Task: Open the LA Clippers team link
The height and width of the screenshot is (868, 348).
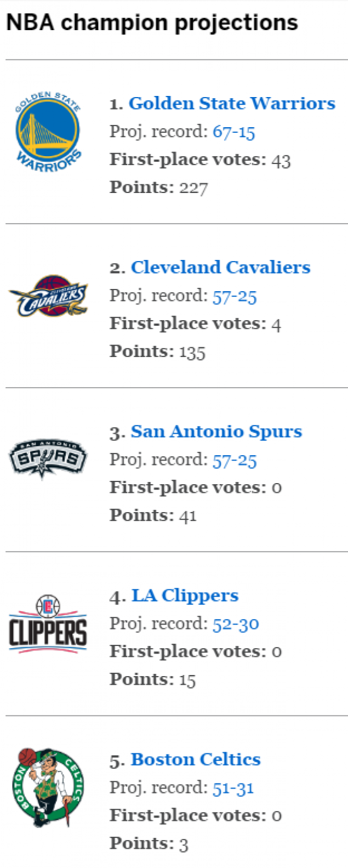Action: [185, 595]
